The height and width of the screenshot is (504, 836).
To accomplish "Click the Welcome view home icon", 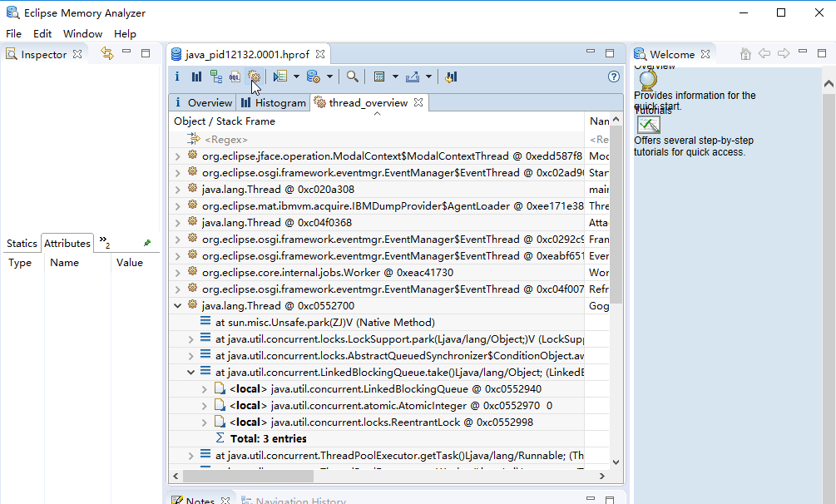I will pyautogui.click(x=745, y=53).
